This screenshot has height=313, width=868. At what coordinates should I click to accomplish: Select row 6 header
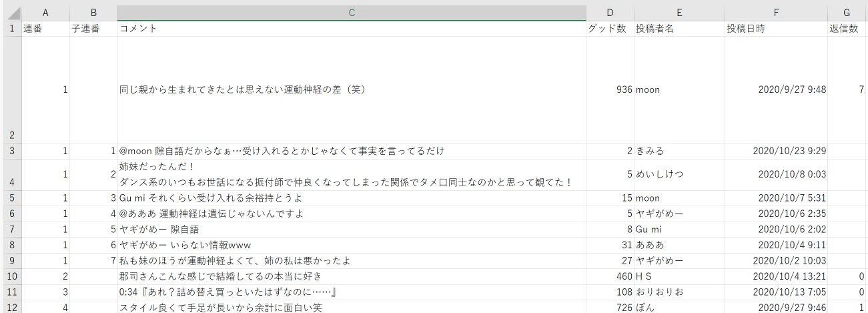11,214
